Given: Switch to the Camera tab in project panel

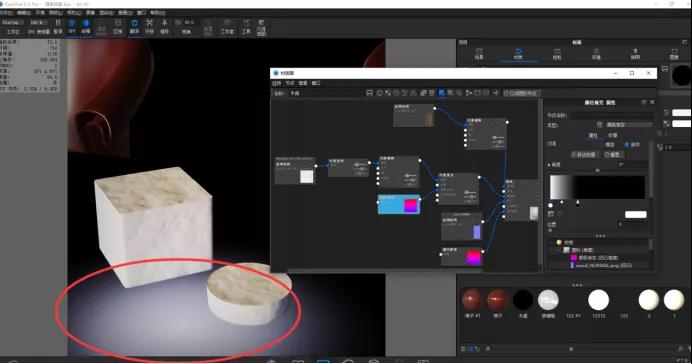Looking at the screenshot, I should pos(557,54).
